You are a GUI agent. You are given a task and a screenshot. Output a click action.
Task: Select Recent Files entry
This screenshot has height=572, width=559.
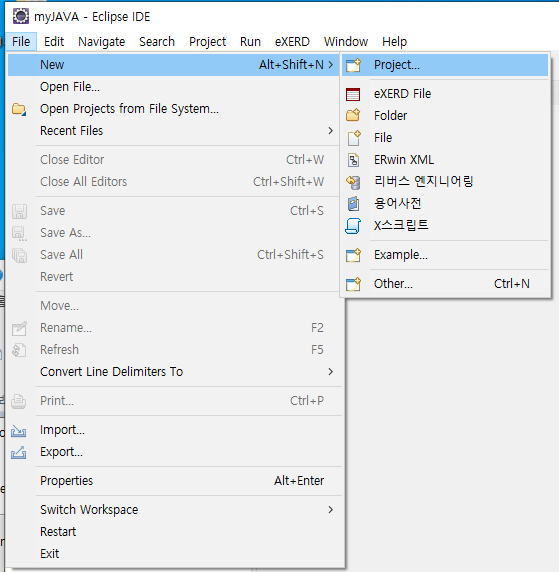click(174, 131)
